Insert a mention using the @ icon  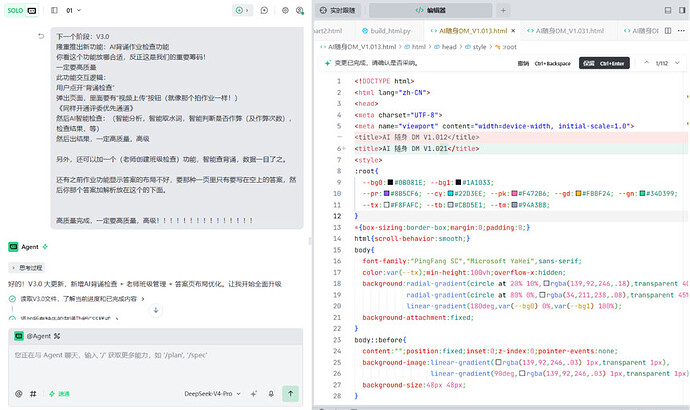coord(18,394)
